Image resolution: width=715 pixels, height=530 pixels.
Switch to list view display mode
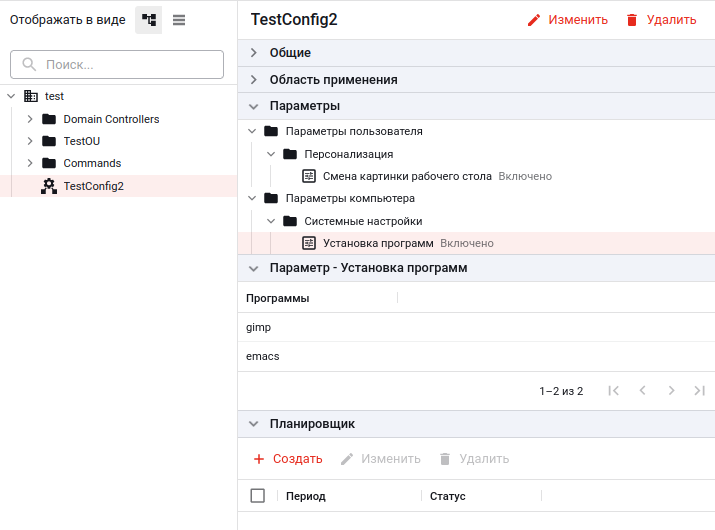pos(179,20)
